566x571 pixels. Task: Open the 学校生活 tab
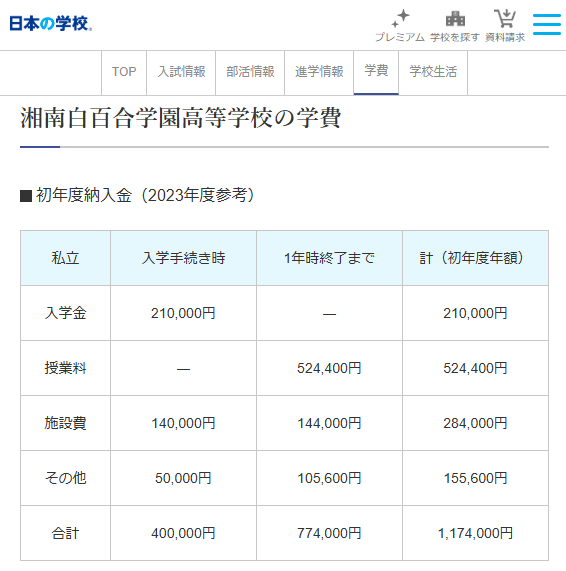(433, 72)
